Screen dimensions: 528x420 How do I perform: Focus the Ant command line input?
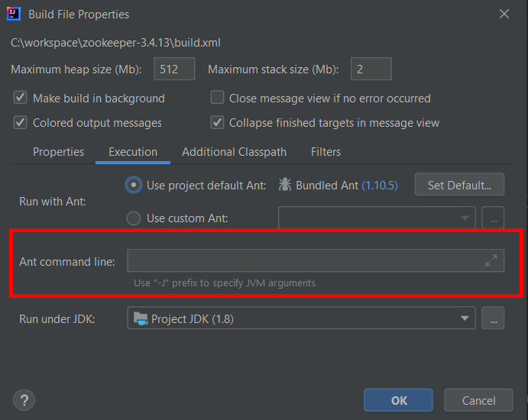316,260
